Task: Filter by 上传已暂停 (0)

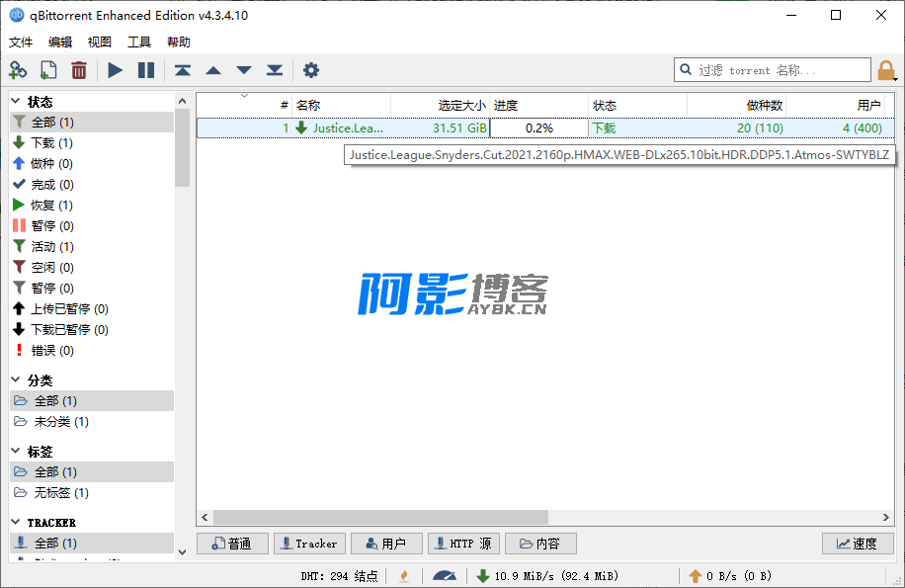Action: 92,308
